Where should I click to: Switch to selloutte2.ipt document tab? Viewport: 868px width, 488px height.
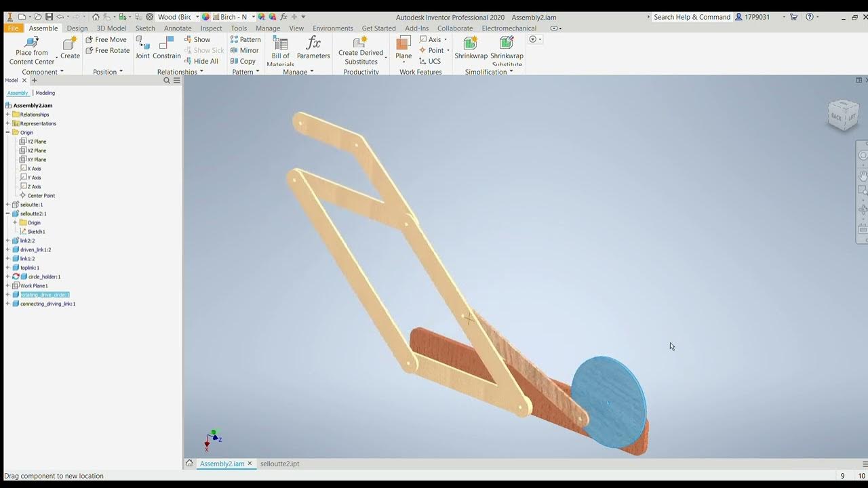tap(279, 464)
